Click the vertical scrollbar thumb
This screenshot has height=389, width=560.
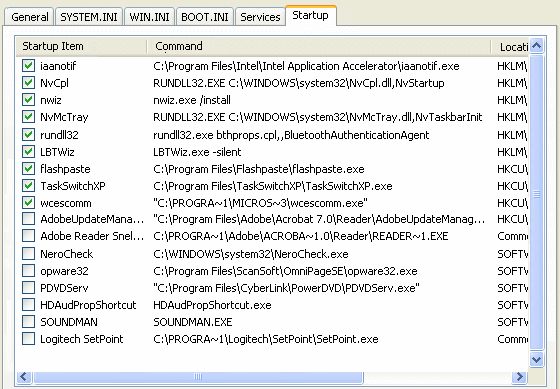[x=536, y=202]
